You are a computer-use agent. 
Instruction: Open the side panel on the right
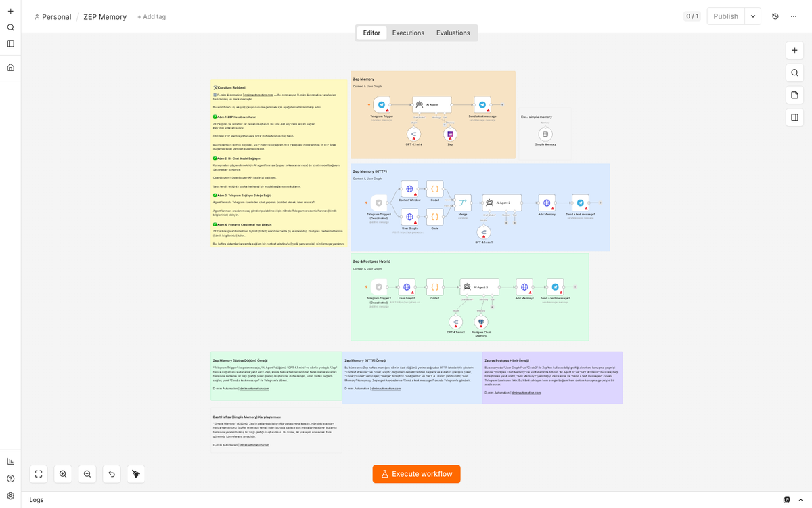795,117
